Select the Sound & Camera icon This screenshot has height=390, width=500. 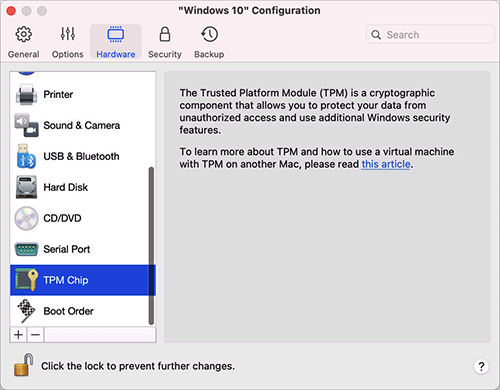pyautogui.click(x=26, y=125)
